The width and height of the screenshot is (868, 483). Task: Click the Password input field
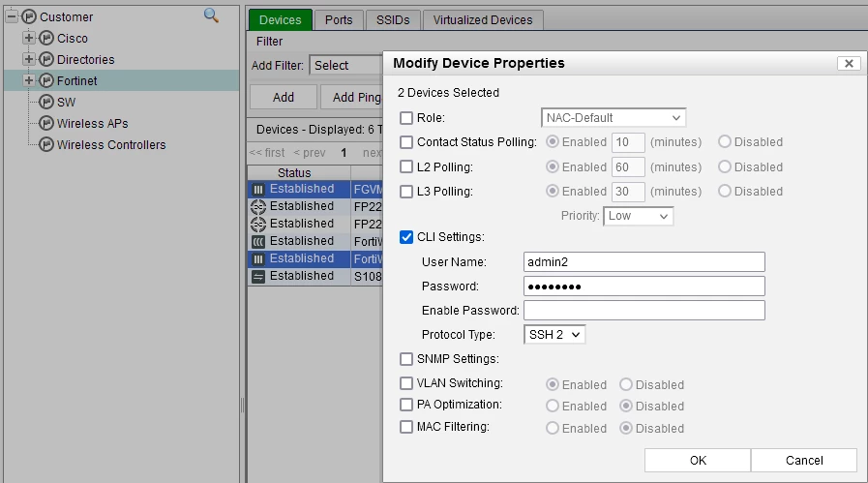(x=644, y=287)
